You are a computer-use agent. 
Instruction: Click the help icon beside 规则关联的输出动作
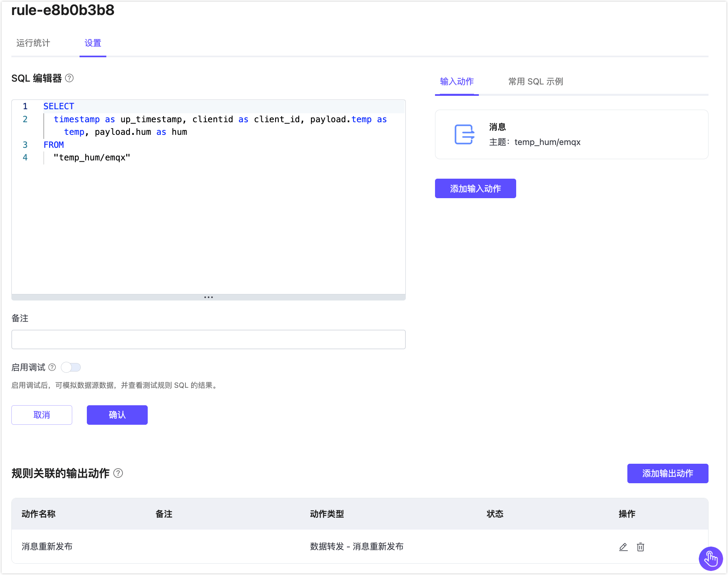tap(118, 473)
